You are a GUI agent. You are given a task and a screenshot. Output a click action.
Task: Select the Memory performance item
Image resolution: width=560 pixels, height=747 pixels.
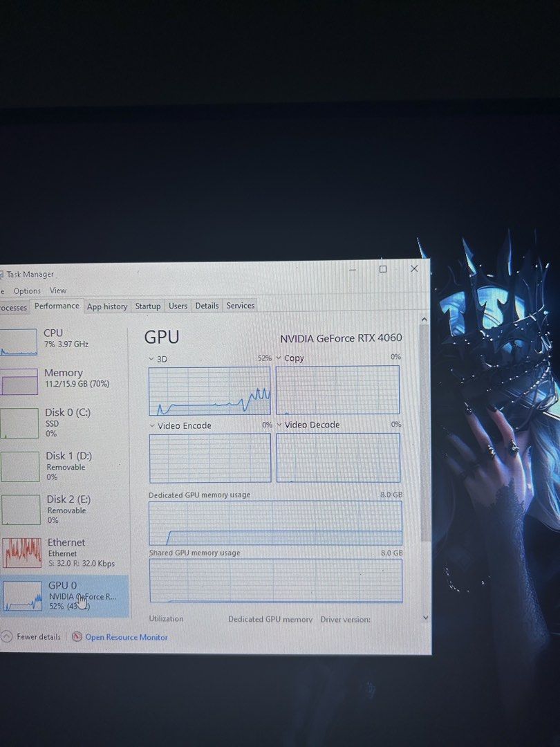(x=64, y=381)
